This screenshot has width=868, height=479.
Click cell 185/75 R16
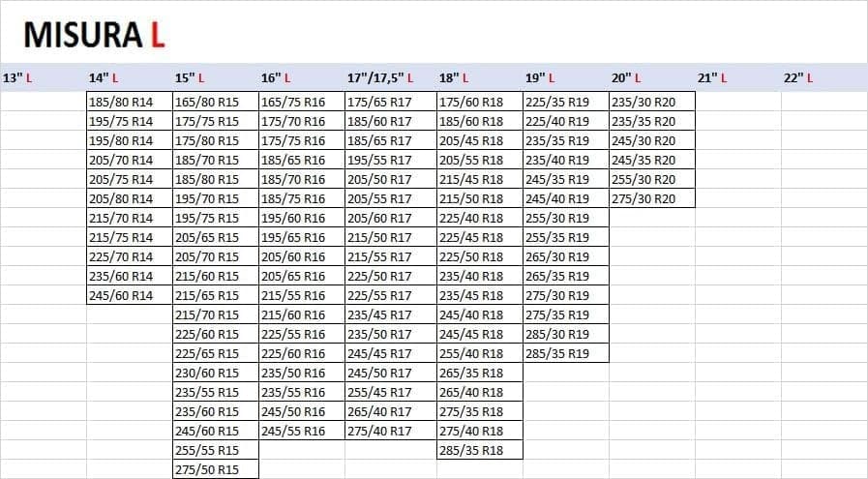point(302,198)
